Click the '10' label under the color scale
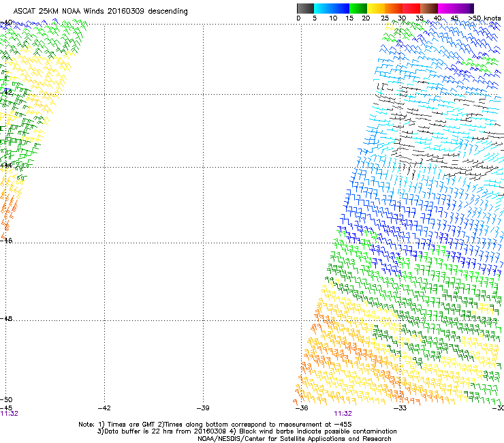 pos(333,18)
